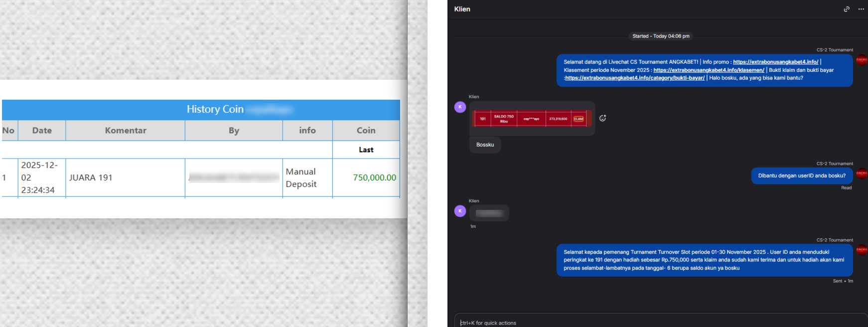The height and width of the screenshot is (327, 868).
Task: Open the klasemen standings link
Action: coord(709,70)
